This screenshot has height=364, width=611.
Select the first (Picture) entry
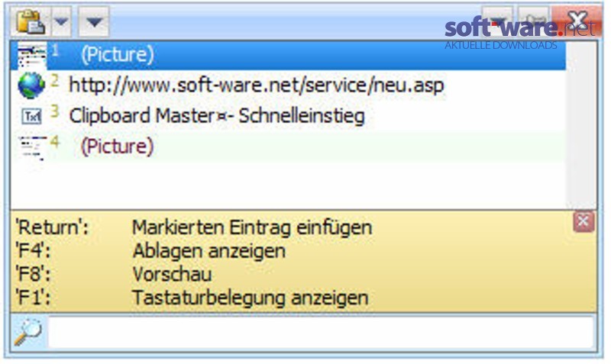(289, 55)
